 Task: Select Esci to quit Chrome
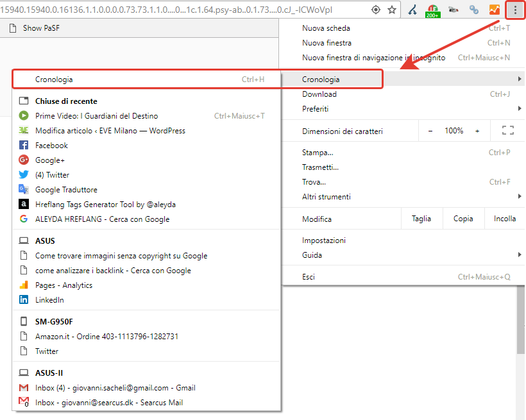[403, 277]
